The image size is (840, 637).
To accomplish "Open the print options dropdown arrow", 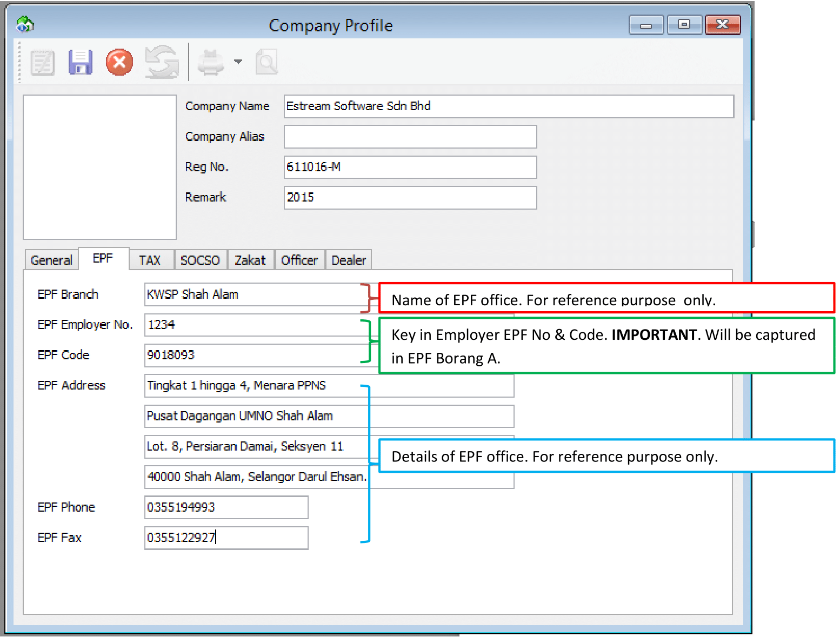I will coord(238,62).
